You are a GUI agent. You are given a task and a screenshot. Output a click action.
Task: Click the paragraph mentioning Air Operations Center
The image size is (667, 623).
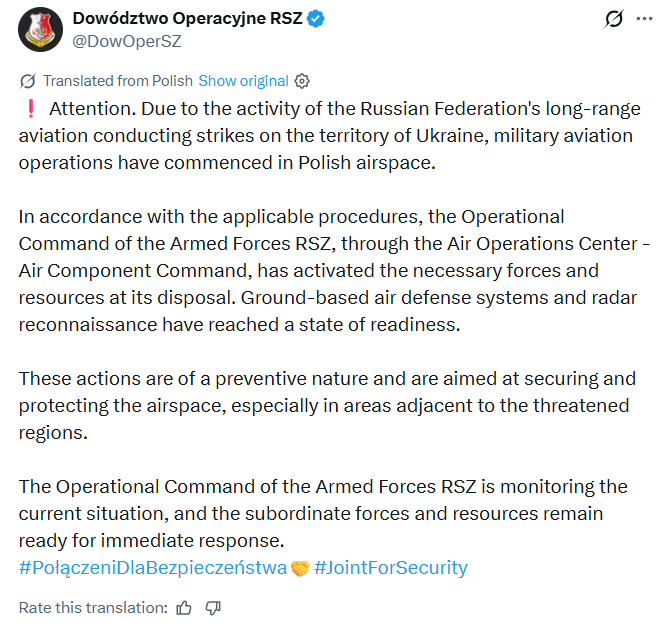(x=334, y=270)
